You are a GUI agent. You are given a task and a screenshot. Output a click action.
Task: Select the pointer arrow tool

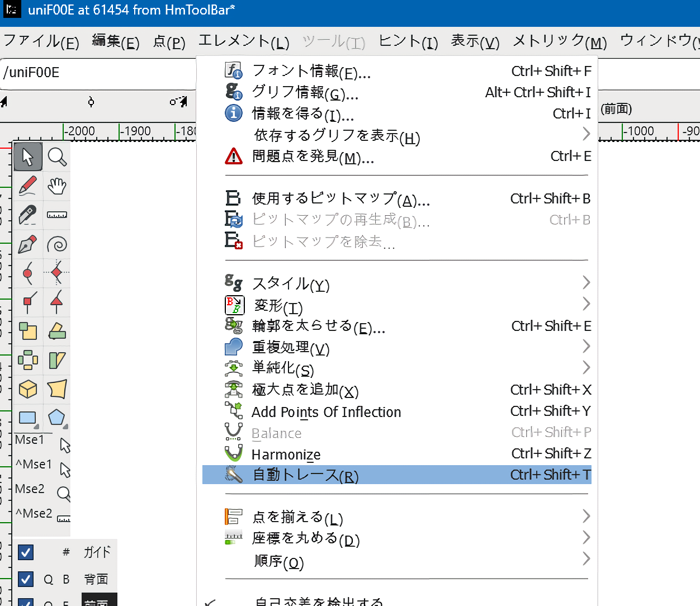pyautogui.click(x=27, y=157)
